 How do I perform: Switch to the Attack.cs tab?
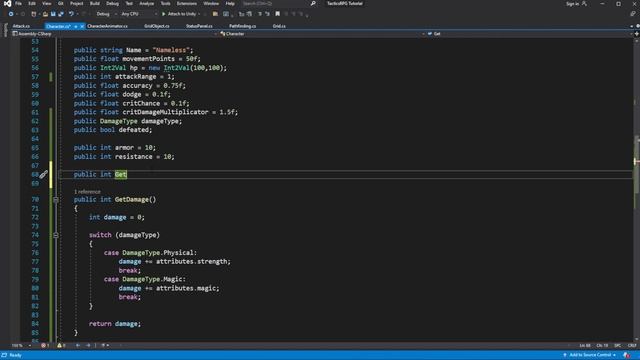tap(21, 26)
